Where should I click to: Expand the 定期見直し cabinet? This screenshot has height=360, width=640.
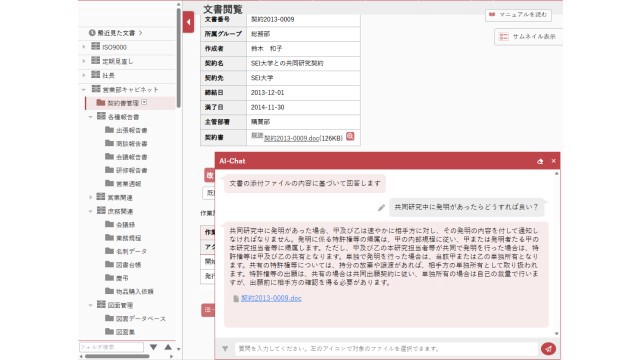click(x=84, y=61)
